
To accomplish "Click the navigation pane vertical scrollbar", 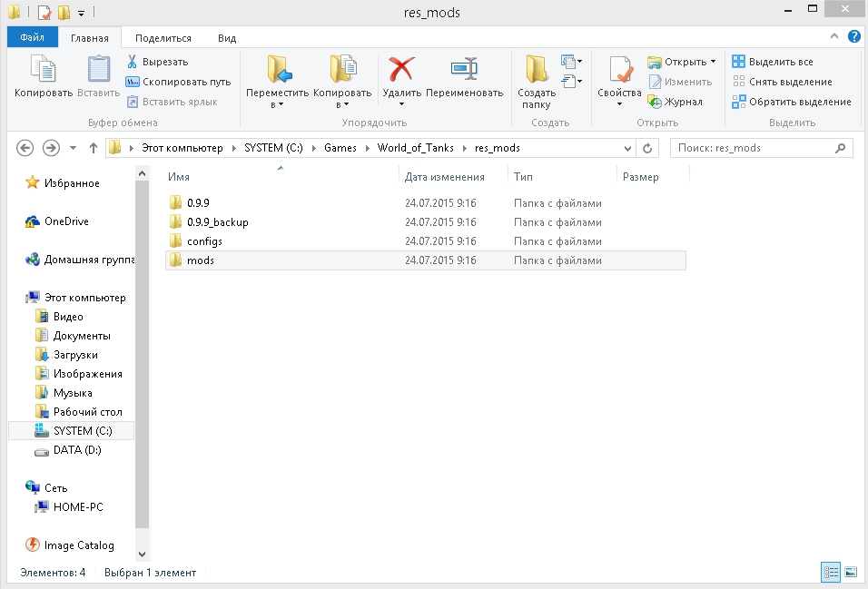I will point(142,363).
